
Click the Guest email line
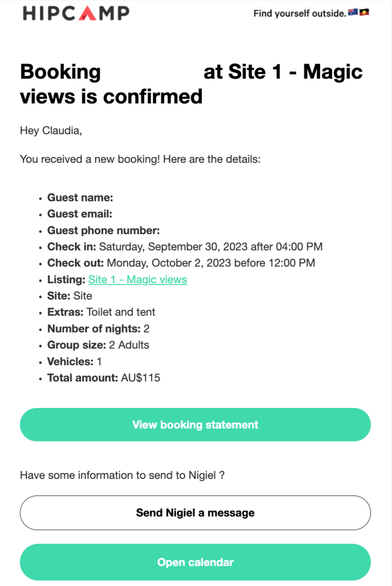coord(79,214)
